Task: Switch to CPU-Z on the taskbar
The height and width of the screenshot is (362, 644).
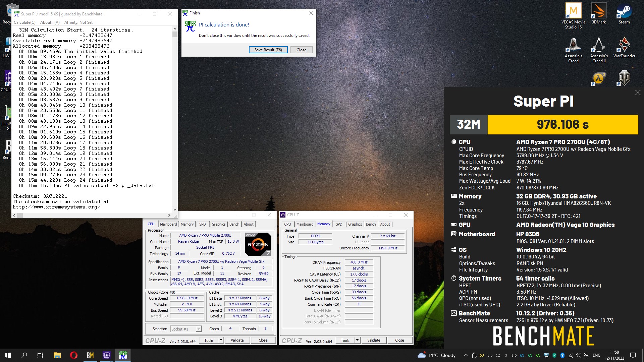Action: pyautogui.click(x=107, y=355)
